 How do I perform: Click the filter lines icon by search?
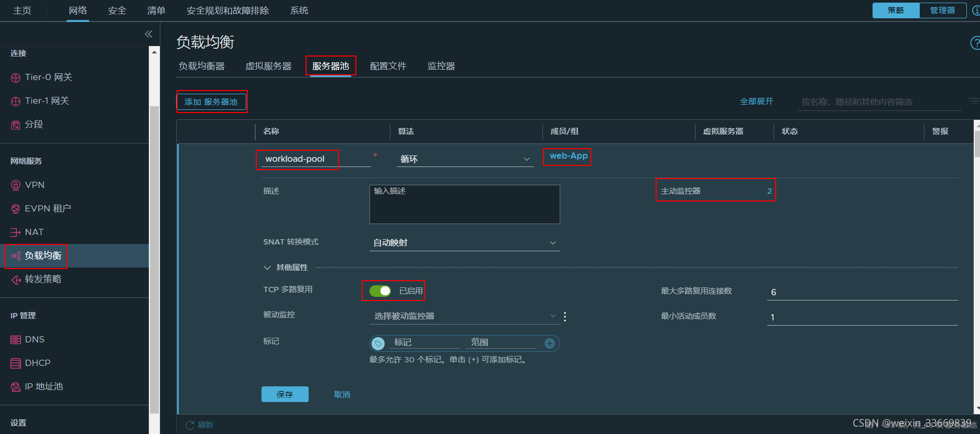(x=973, y=101)
